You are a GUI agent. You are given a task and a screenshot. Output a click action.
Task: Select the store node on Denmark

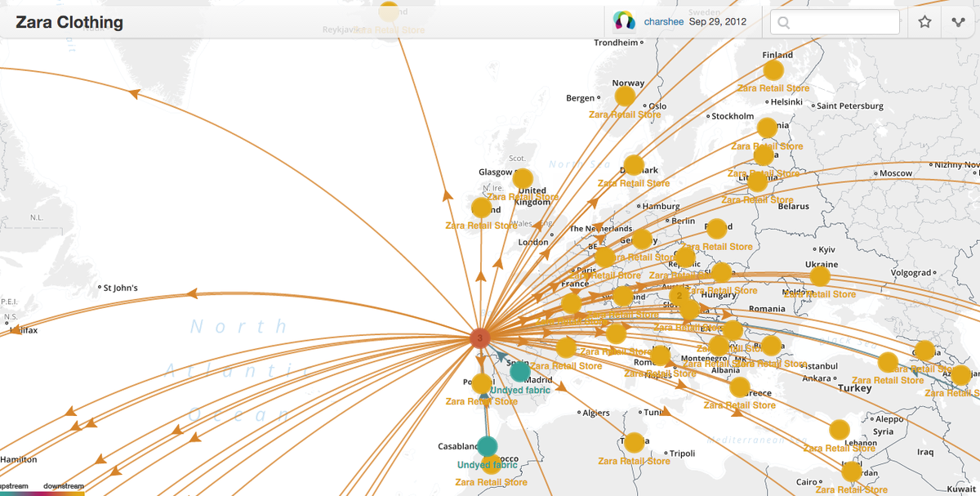point(634,165)
